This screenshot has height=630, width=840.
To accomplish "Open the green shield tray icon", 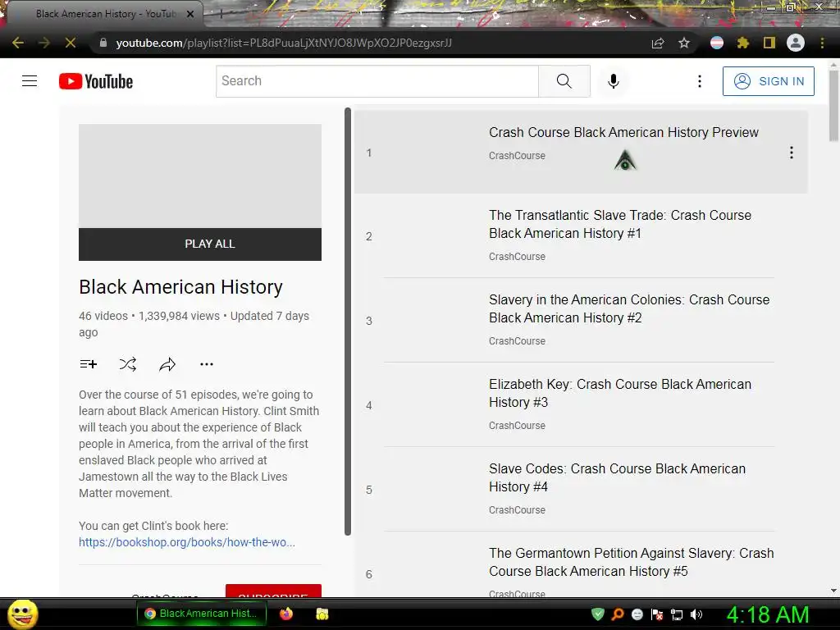I will (598, 614).
